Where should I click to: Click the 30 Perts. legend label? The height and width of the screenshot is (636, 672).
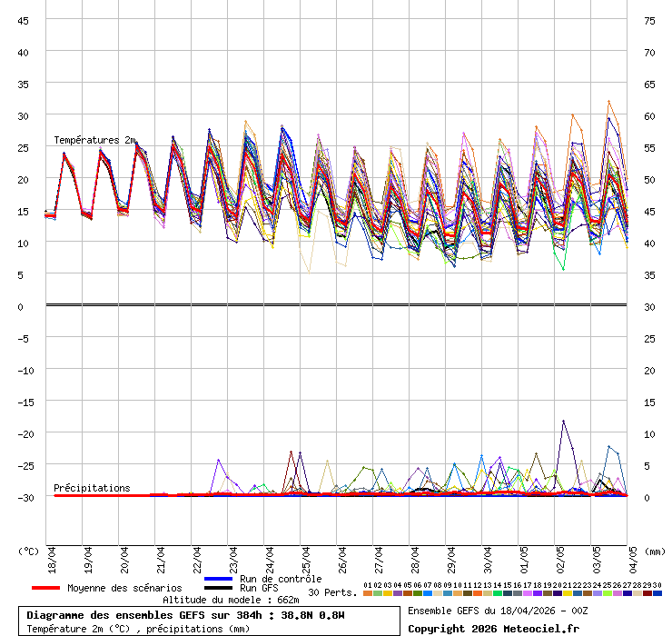(332, 592)
